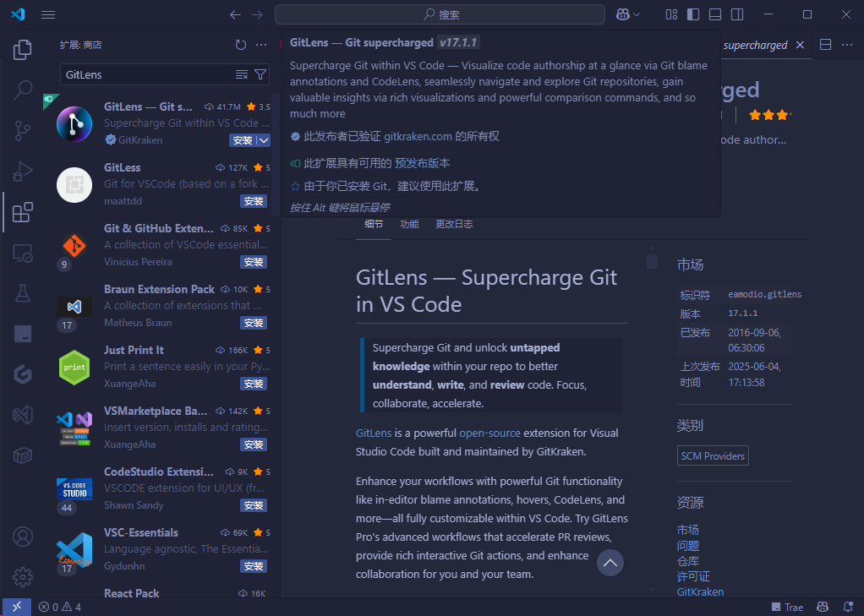Click the hamburger menu icon
864x616 pixels.
click(48, 15)
